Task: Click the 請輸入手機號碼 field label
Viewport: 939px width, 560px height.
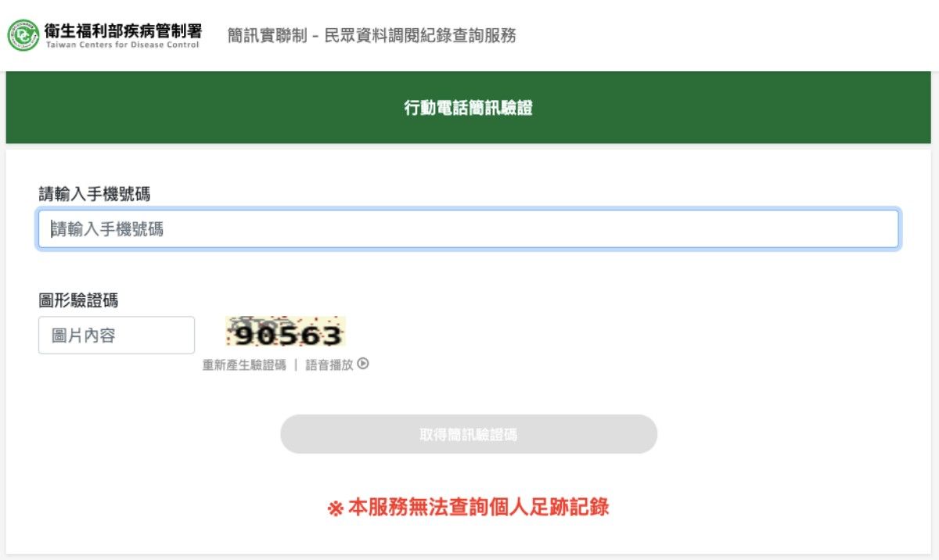Action: (95, 194)
